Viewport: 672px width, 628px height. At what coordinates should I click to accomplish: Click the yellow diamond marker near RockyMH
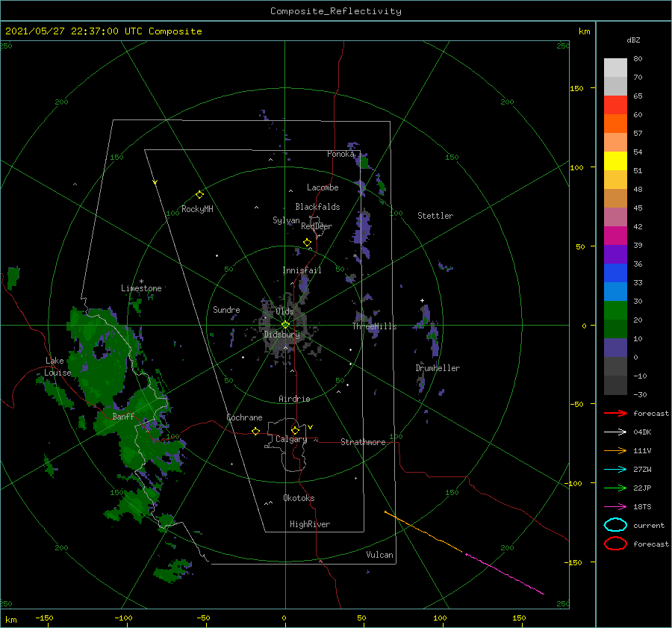point(199,195)
